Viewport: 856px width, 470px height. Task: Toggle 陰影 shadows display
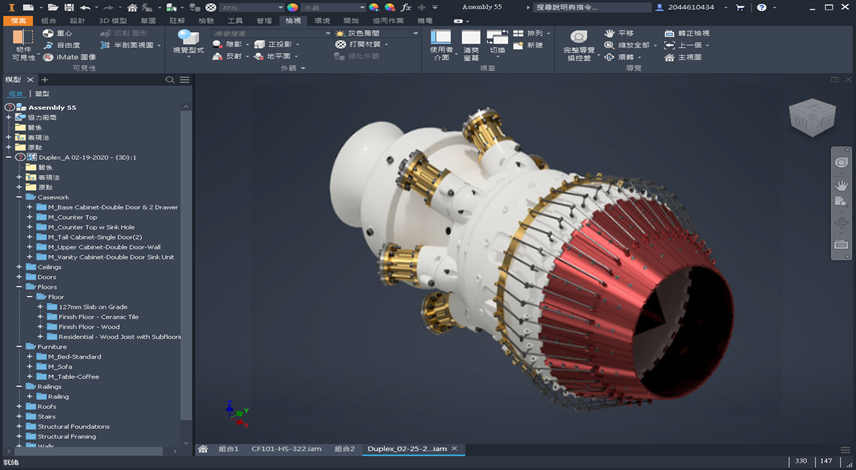(x=228, y=44)
